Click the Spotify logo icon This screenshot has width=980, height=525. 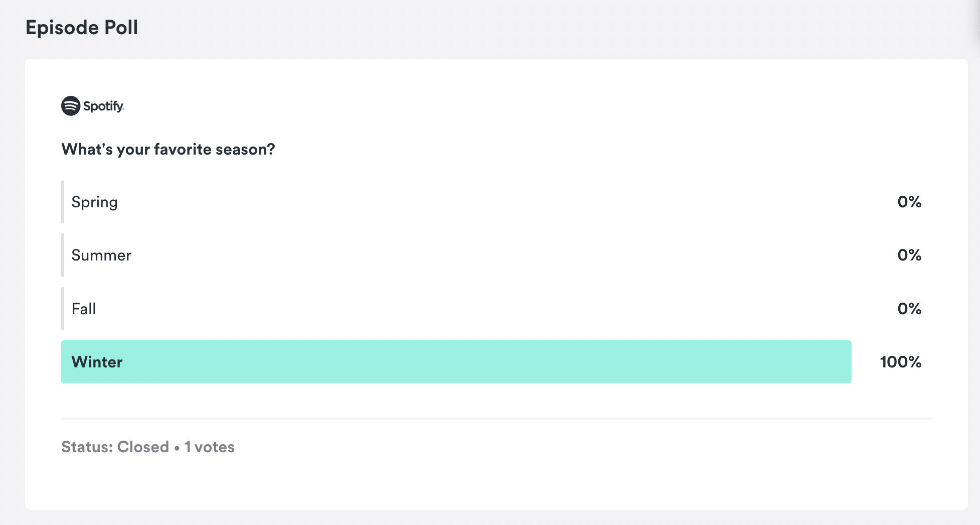pyautogui.click(x=71, y=106)
